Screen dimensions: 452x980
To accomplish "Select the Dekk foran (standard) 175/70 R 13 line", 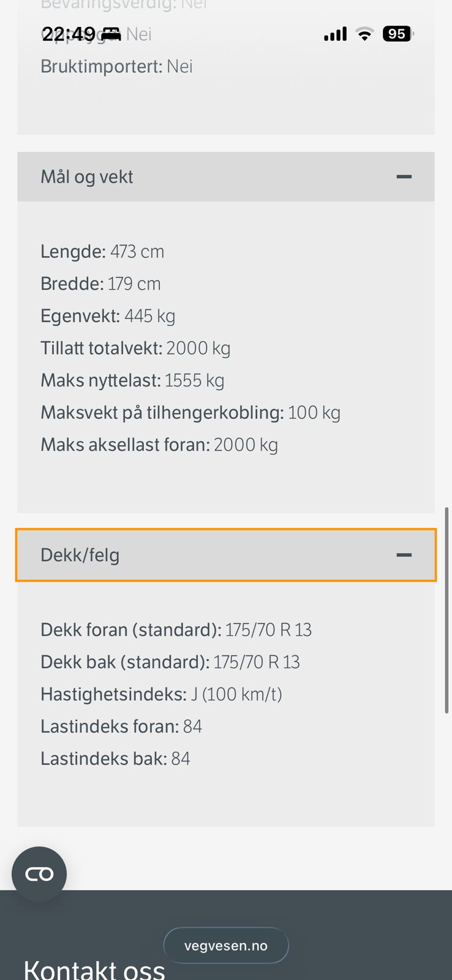I will tap(176, 630).
